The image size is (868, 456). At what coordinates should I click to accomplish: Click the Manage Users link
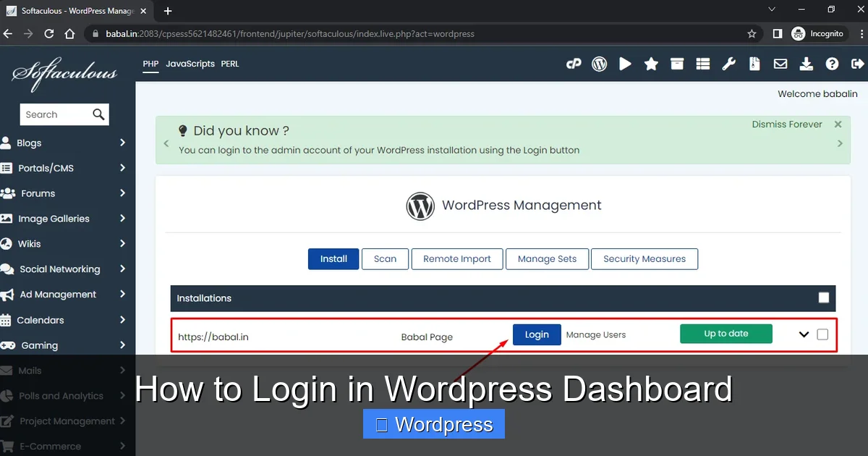tap(596, 334)
